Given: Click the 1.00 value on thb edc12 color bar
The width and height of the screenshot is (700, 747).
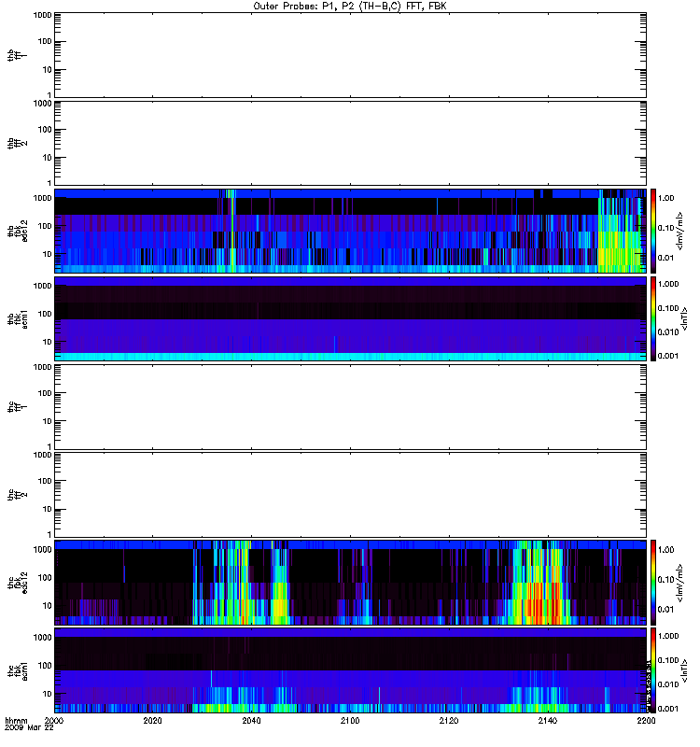Looking at the screenshot, I should tap(665, 198).
